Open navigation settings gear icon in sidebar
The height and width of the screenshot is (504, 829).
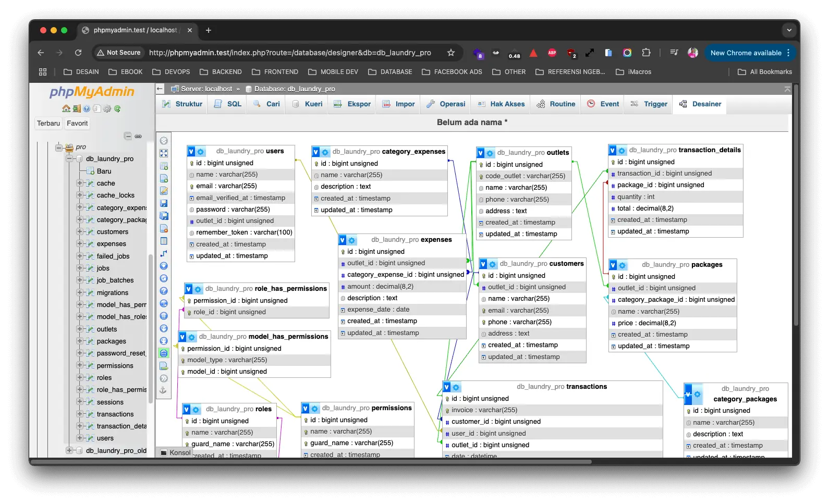point(107,109)
